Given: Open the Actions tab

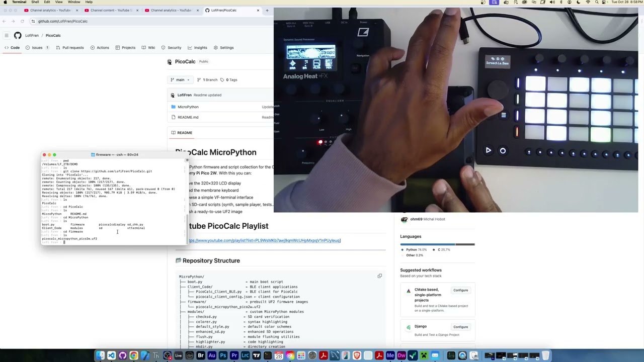Looking at the screenshot, I should pos(99,48).
